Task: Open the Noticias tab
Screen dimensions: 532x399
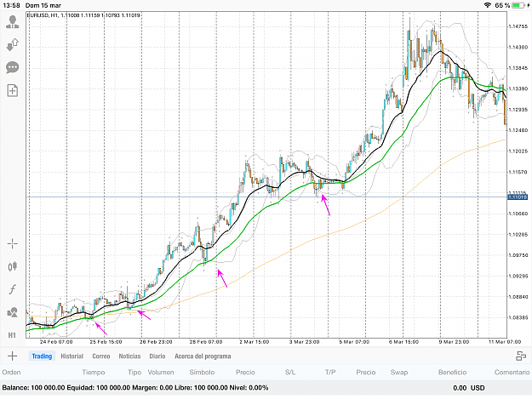Action: pos(129,356)
